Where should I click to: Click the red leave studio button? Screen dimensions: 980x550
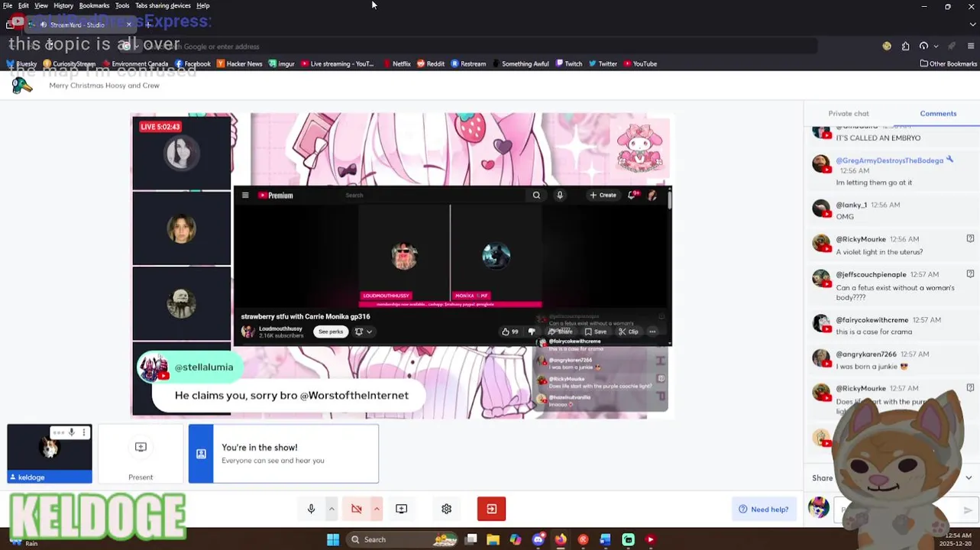click(x=491, y=509)
